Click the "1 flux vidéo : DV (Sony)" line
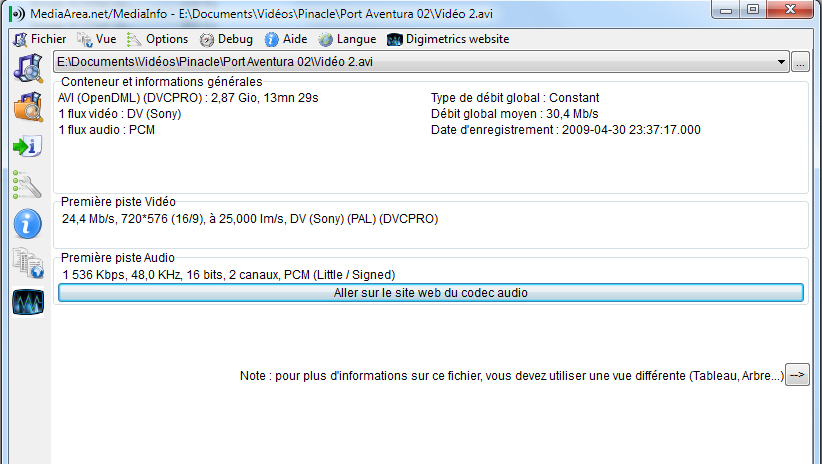The height and width of the screenshot is (464, 822). click(120, 114)
